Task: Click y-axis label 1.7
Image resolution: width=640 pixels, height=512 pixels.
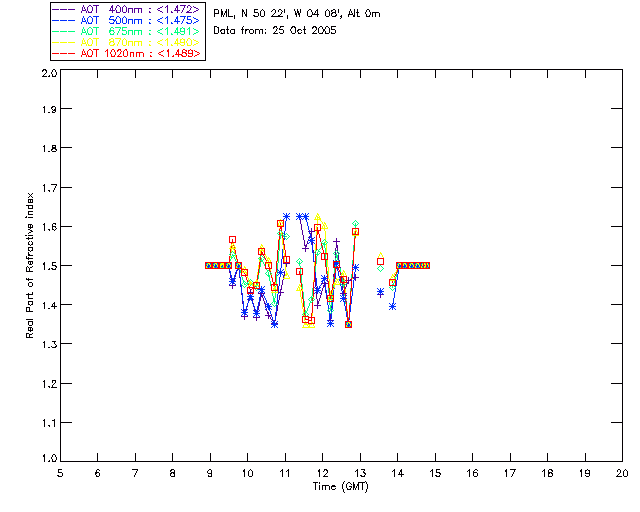Action: [x=49, y=188]
